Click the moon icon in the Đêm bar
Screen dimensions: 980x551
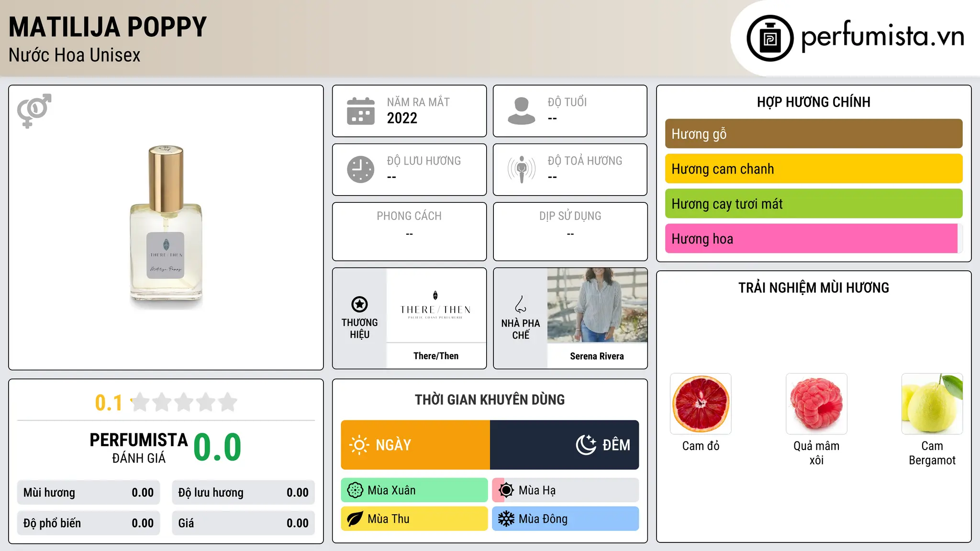click(586, 445)
